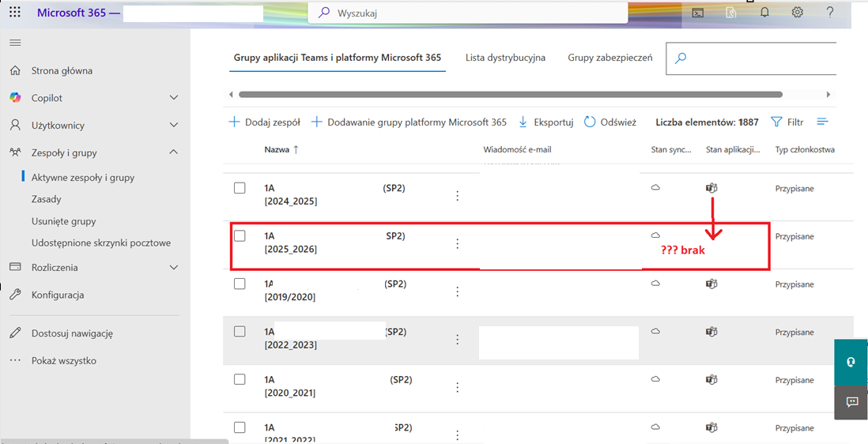
Task: Focus the groups list search box
Action: tap(751, 58)
